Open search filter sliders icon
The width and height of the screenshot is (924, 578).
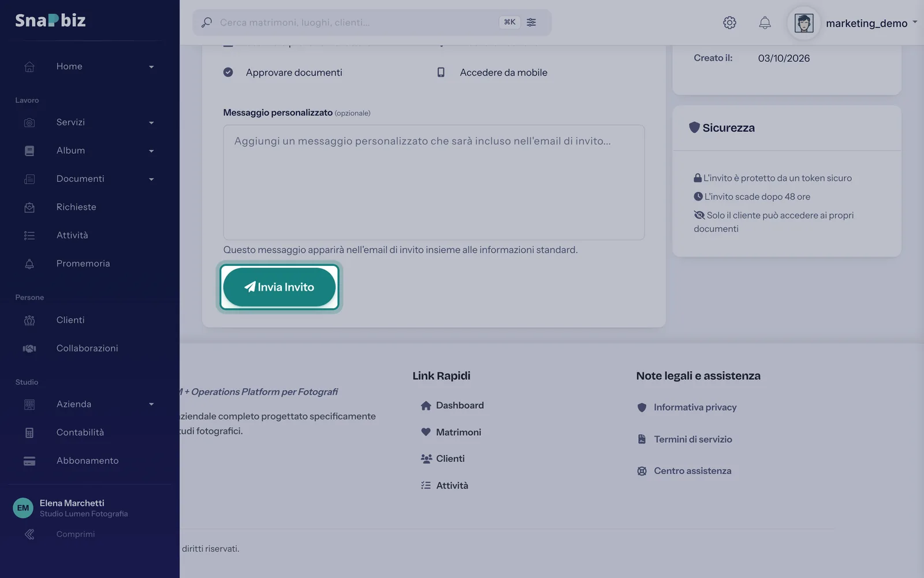531,23
